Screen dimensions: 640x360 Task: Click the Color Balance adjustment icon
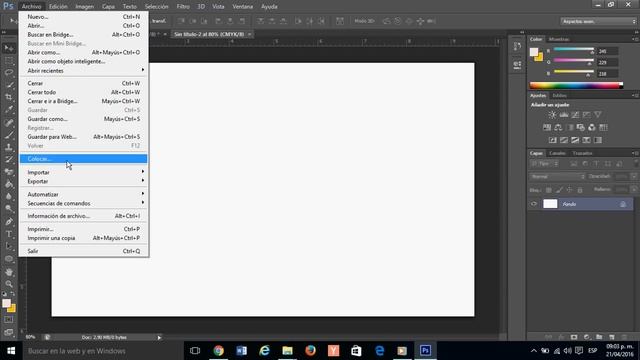[558, 127]
